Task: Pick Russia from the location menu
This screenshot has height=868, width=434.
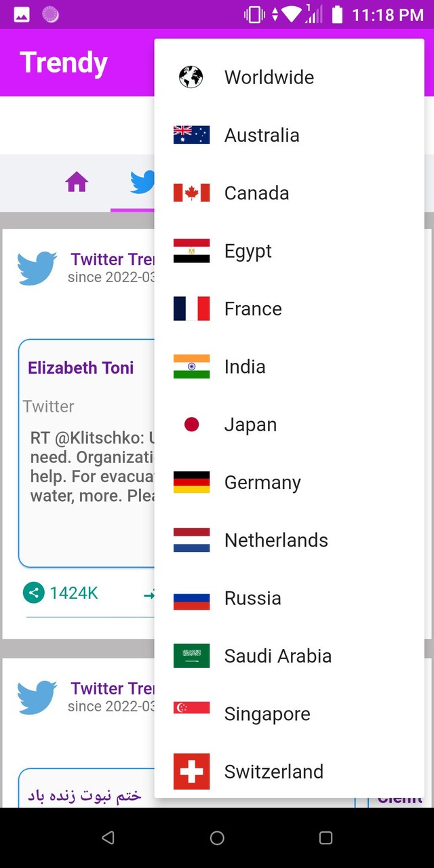Action: [x=252, y=598]
